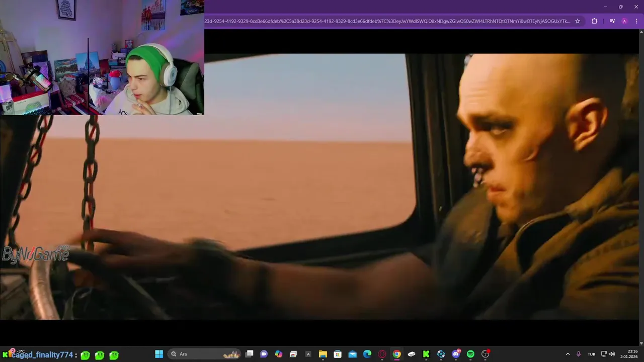Image resolution: width=644 pixels, height=362 pixels.
Task: Open the Chrome three-dot menu
Action: (x=636, y=21)
